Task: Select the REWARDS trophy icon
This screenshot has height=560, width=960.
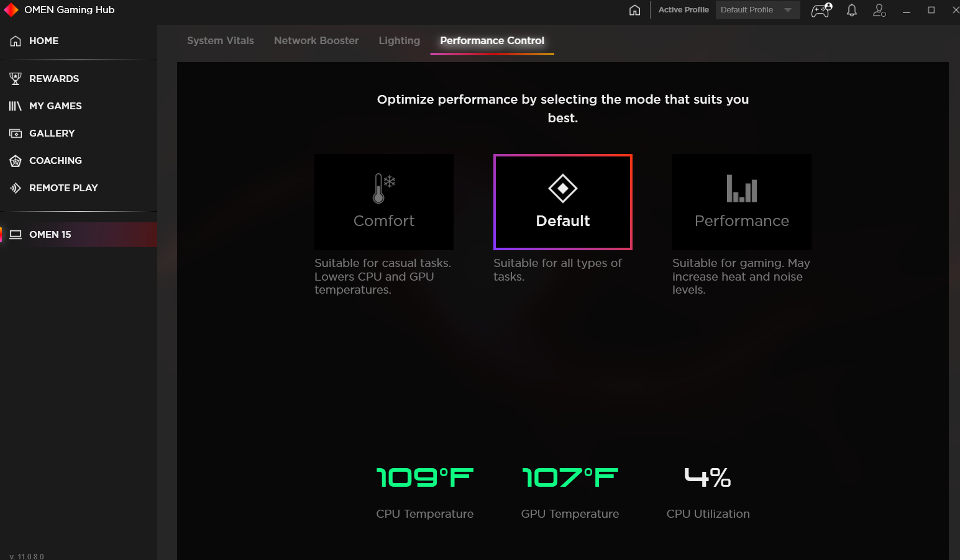Action: (x=16, y=78)
